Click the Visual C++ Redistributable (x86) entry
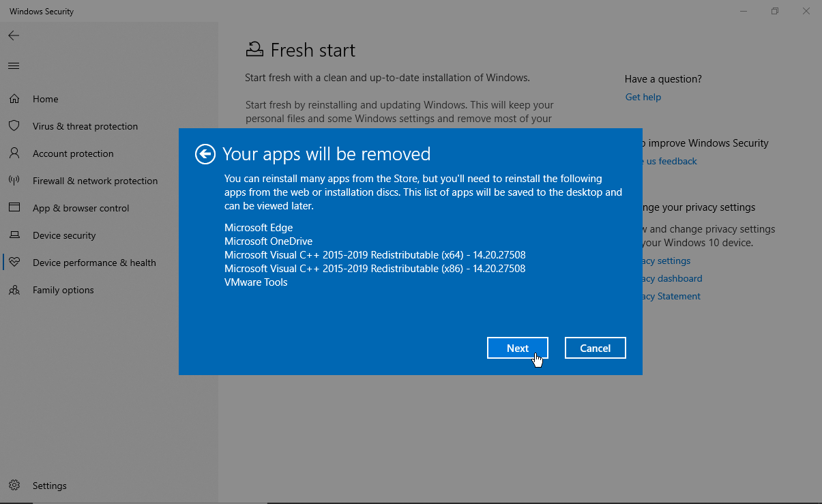This screenshot has width=822, height=504. [375, 269]
